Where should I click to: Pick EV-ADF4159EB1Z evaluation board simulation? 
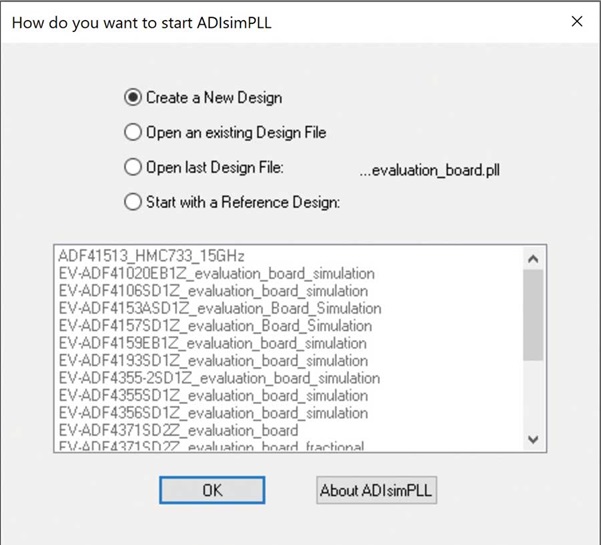212,343
